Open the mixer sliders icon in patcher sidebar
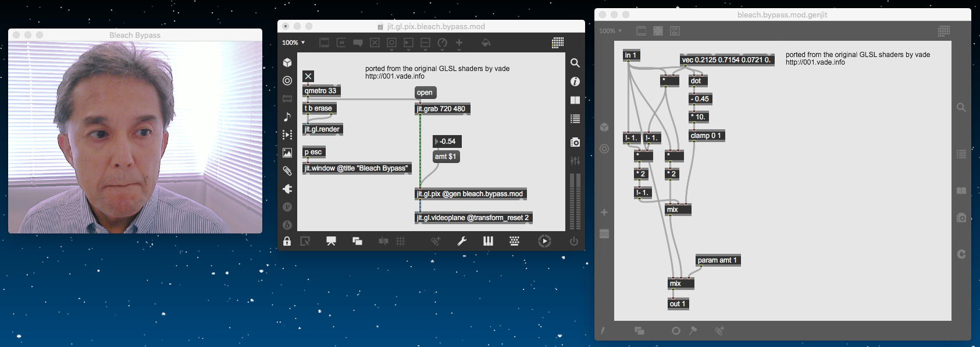 click(575, 160)
